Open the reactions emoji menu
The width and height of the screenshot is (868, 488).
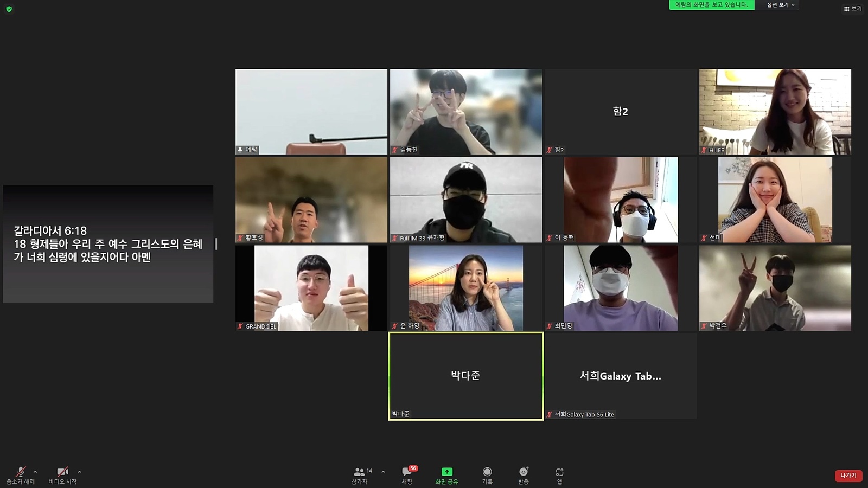[x=523, y=472]
